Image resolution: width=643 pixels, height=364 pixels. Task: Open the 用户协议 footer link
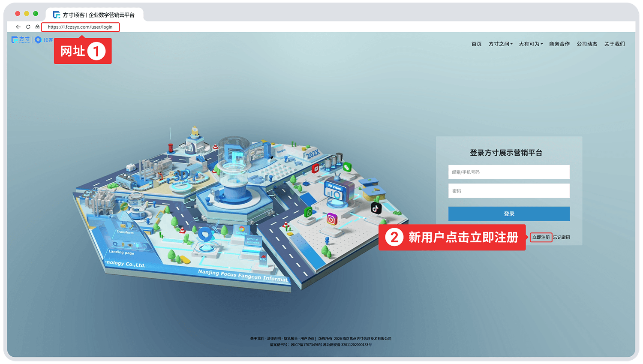[307, 339]
